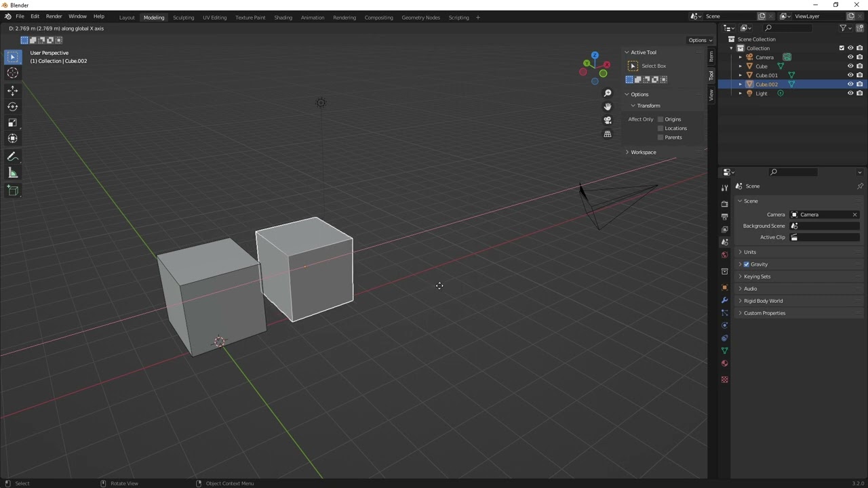The image size is (868, 488).
Task: Clear the Camera field with X button
Action: coord(854,215)
